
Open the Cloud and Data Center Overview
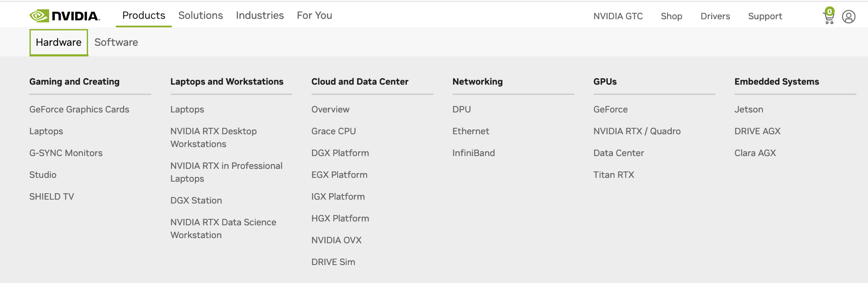click(330, 109)
